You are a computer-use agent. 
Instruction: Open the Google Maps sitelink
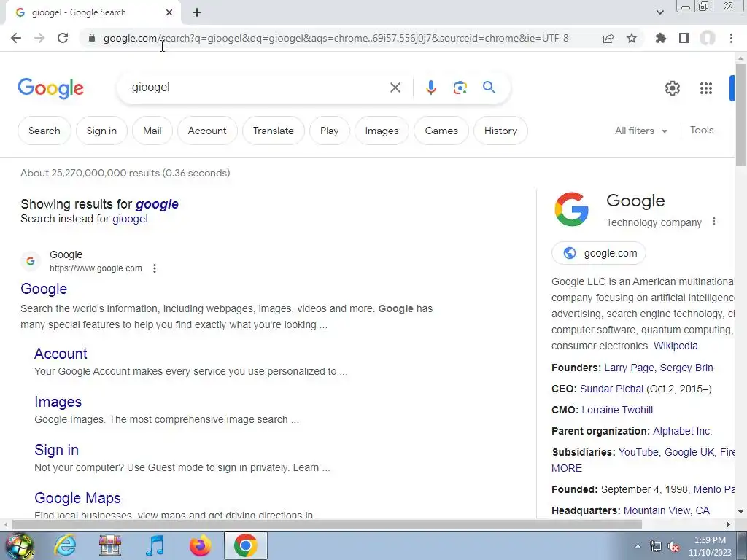pyautogui.click(x=77, y=497)
